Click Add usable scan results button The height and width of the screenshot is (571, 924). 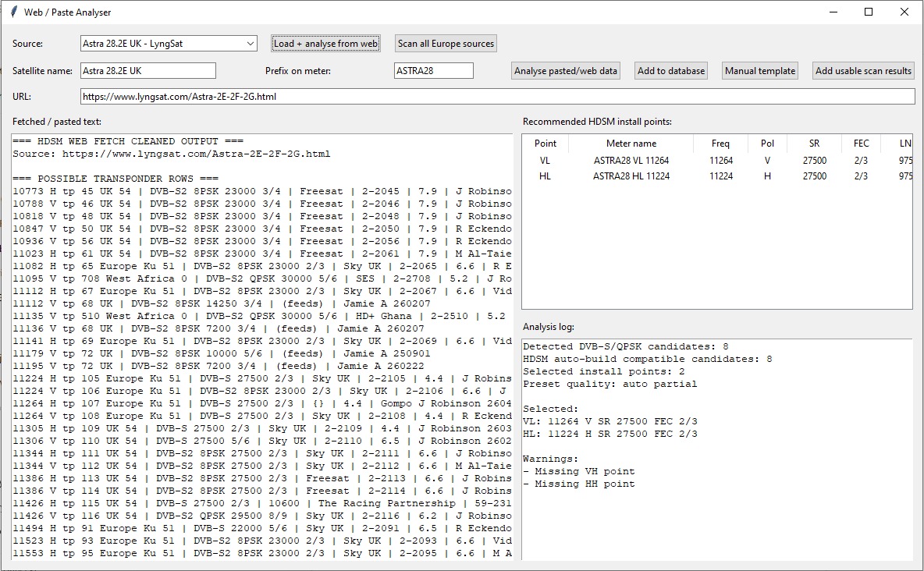(863, 71)
